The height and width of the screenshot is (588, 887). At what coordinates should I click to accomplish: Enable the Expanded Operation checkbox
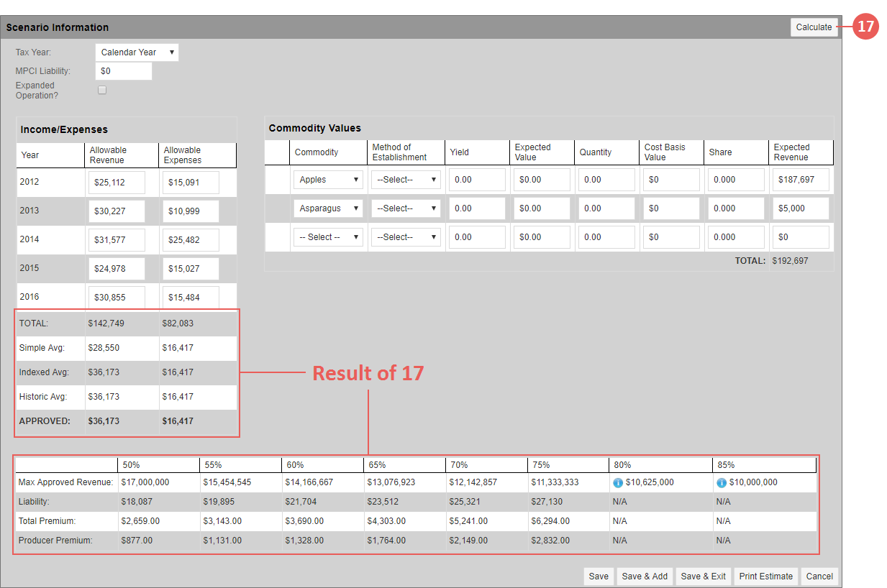[102, 90]
